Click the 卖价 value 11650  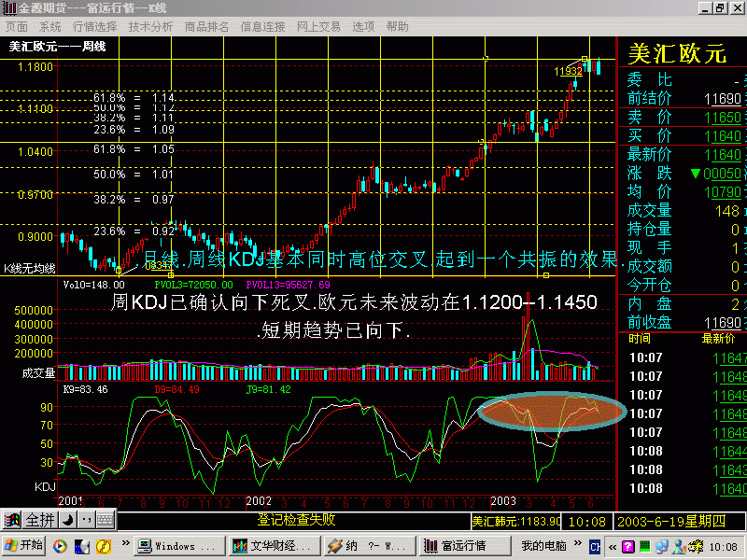tap(722, 118)
